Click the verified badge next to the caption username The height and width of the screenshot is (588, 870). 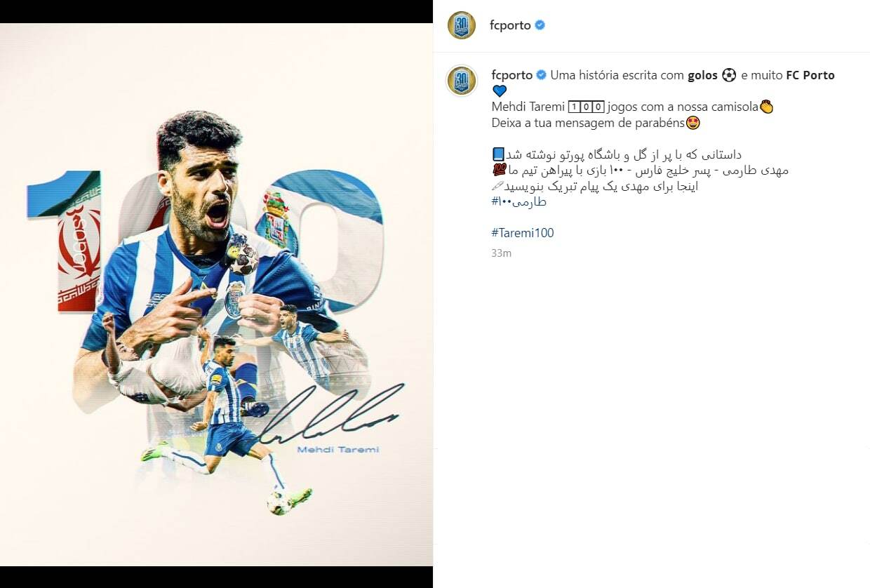pos(542,75)
